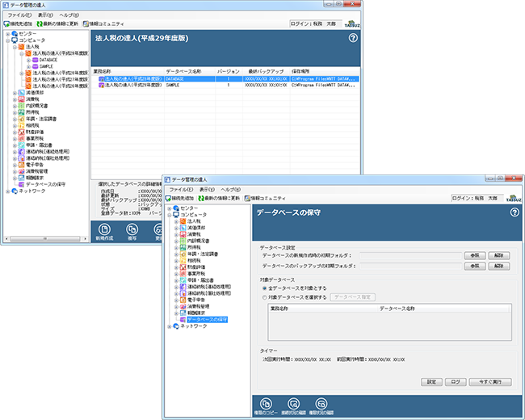Select SAMPLE row in back window table
Screen dimensions: 525x420
[226, 86]
